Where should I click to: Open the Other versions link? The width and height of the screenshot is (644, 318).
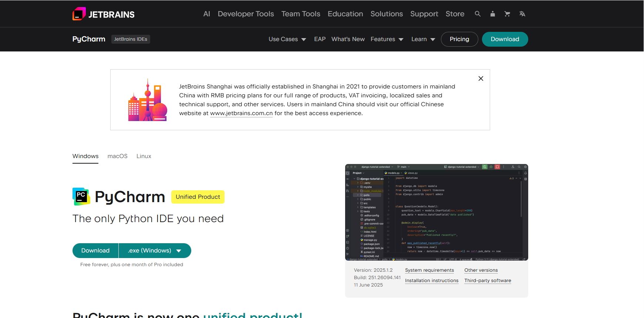(481, 270)
